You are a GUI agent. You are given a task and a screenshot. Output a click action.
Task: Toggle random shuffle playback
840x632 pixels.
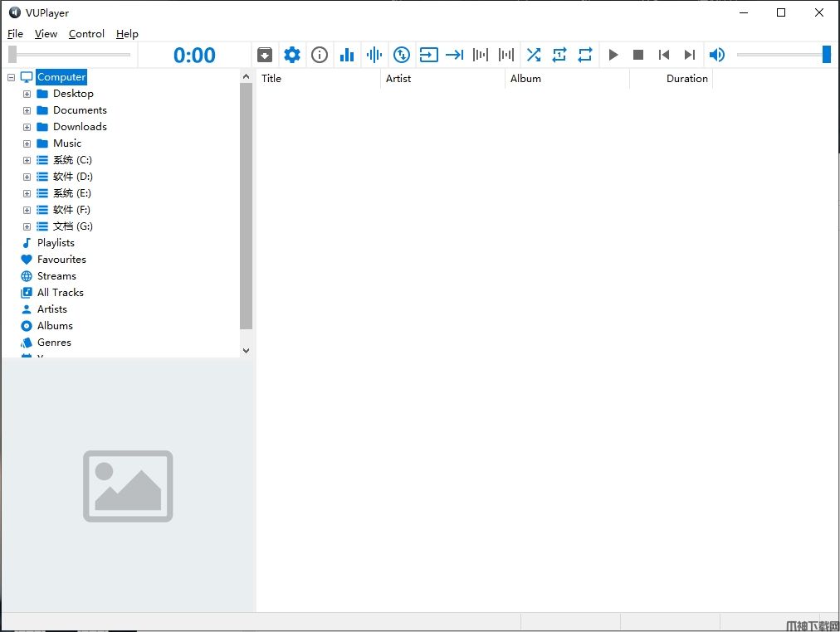533,55
